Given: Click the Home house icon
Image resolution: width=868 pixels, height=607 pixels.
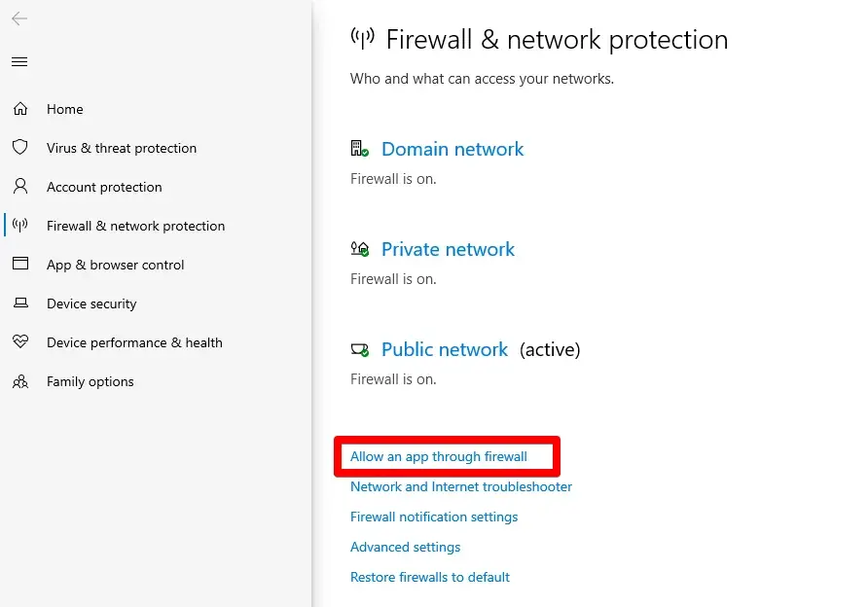Looking at the screenshot, I should click(19, 109).
